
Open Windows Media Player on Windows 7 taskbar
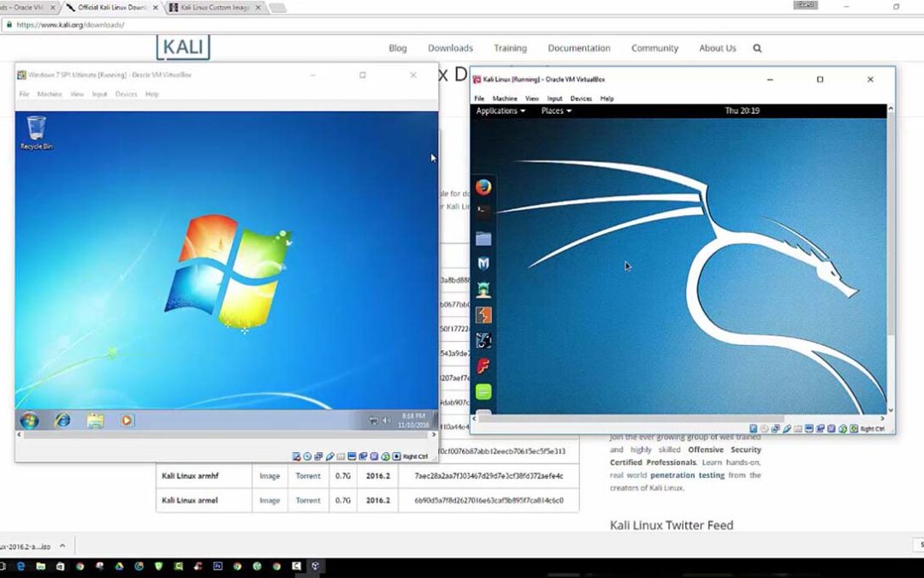click(127, 420)
